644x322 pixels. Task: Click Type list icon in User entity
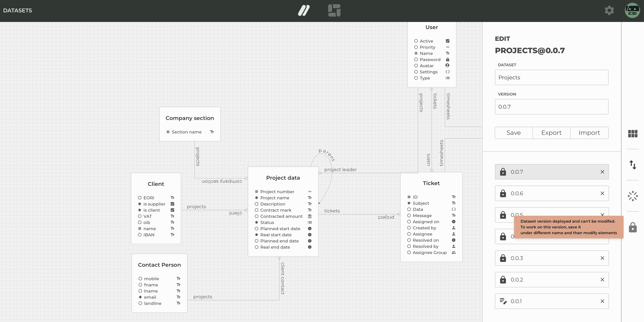point(448,78)
